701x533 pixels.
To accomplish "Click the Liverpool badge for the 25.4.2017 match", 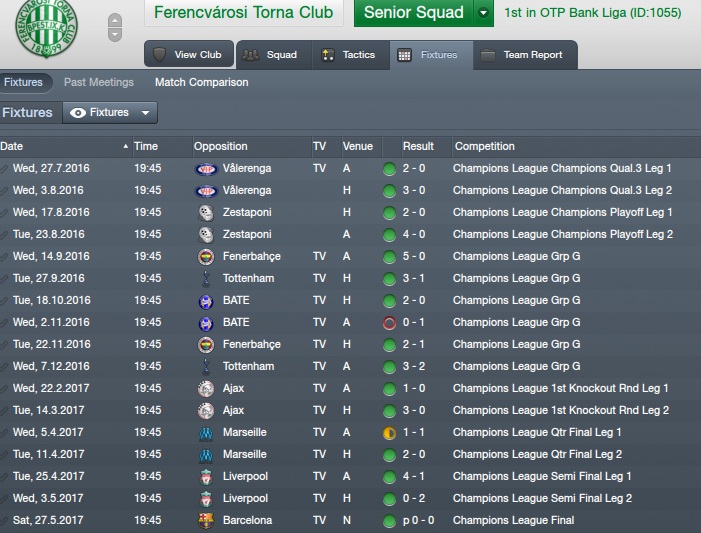I will (x=206, y=477).
